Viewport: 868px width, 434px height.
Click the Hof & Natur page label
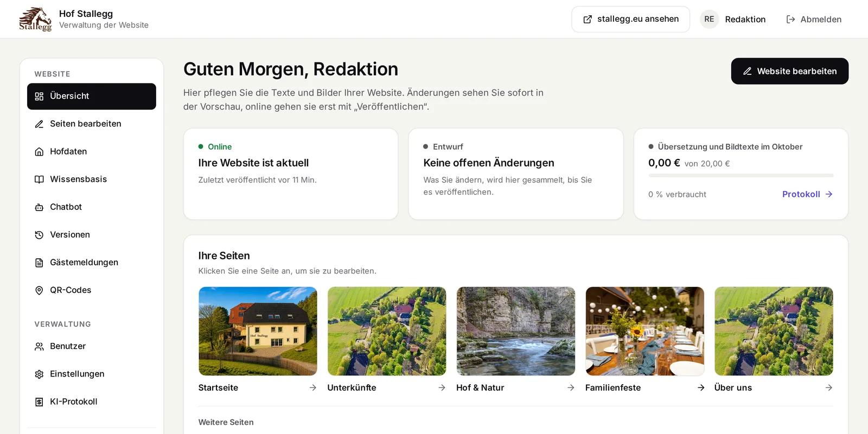[480, 387]
